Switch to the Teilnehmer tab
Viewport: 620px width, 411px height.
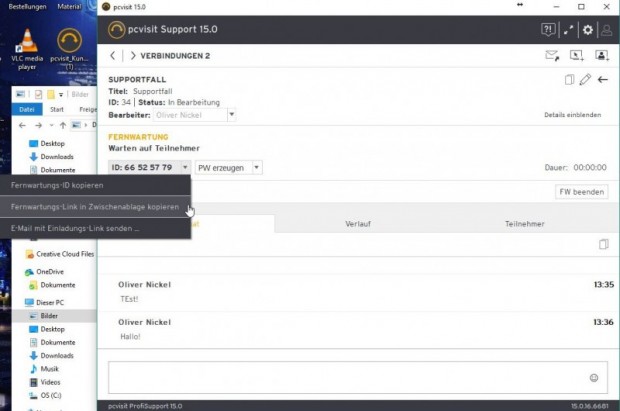click(x=525, y=225)
